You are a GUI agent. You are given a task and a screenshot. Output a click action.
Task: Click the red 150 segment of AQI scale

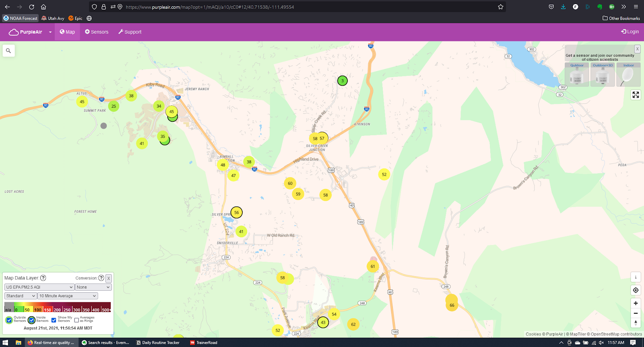click(x=48, y=307)
